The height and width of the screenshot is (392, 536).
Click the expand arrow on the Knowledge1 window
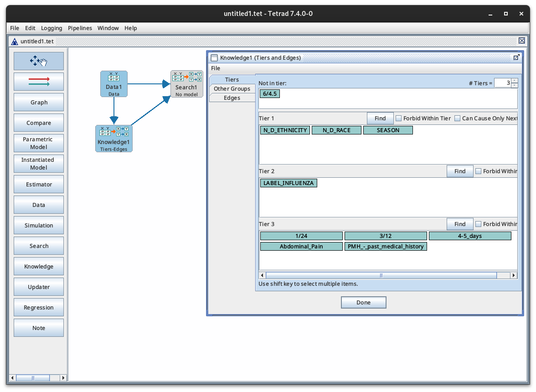click(516, 57)
